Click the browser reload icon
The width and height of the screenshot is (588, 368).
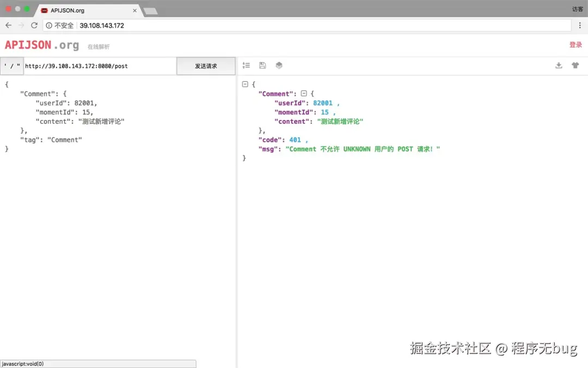click(x=34, y=25)
